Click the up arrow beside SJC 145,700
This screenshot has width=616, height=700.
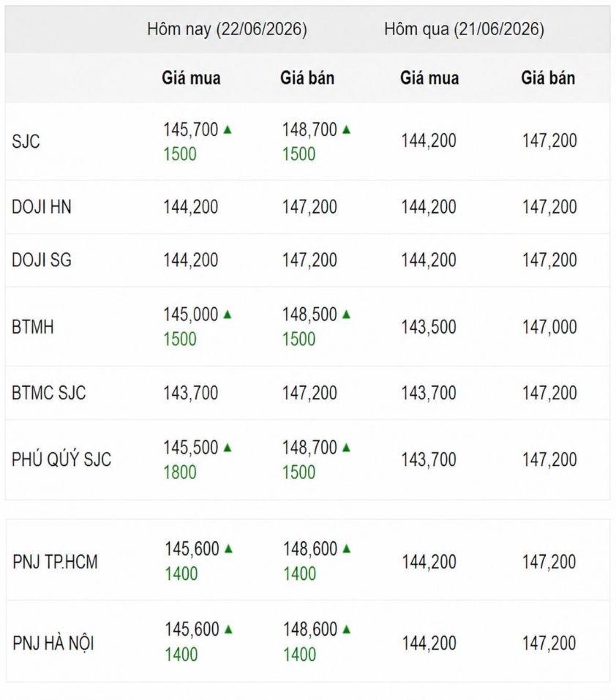coord(228,130)
